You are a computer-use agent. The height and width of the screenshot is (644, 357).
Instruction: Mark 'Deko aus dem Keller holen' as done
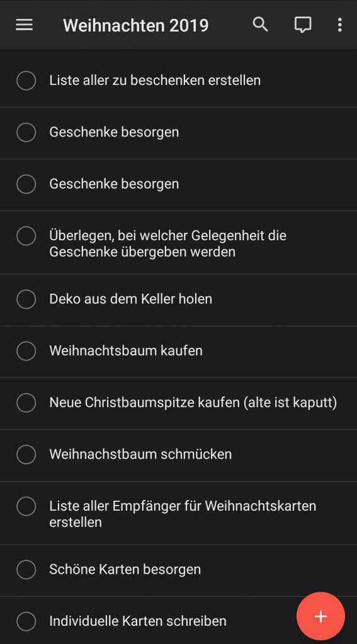pos(26,299)
